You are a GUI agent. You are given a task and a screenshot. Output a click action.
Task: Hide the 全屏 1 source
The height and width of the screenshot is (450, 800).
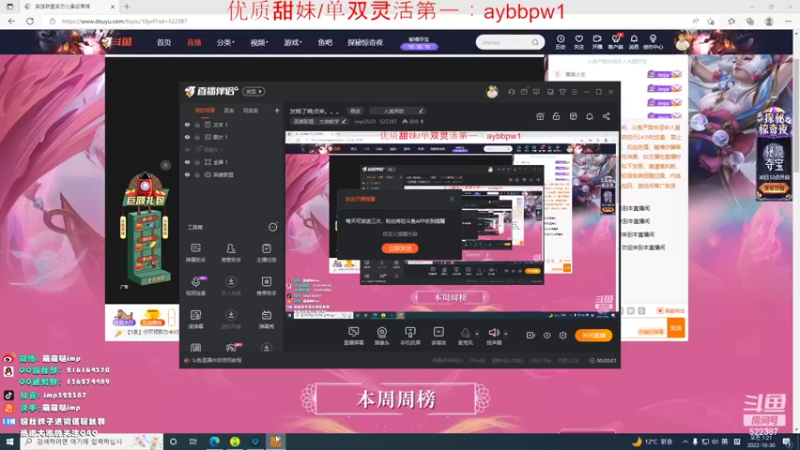click(187, 162)
